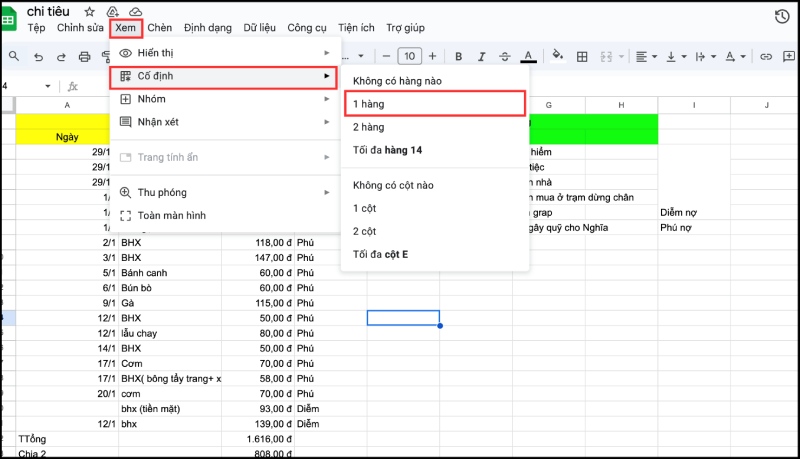Toggle italic formatting
This screenshot has height=459, width=800.
click(481, 57)
